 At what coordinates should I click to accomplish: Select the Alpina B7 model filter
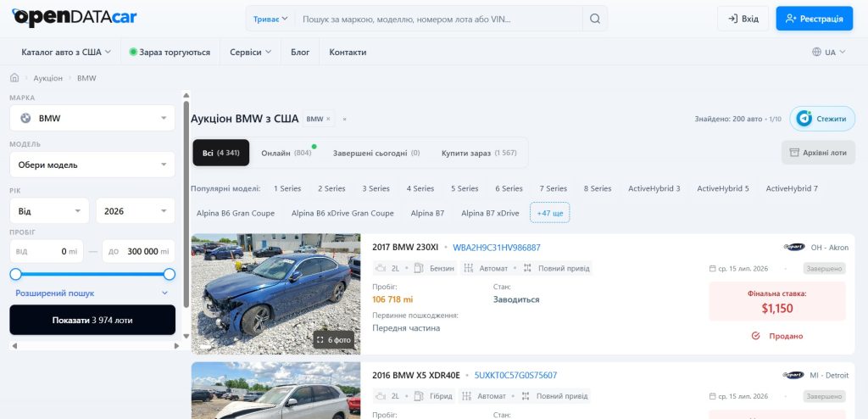click(x=427, y=213)
